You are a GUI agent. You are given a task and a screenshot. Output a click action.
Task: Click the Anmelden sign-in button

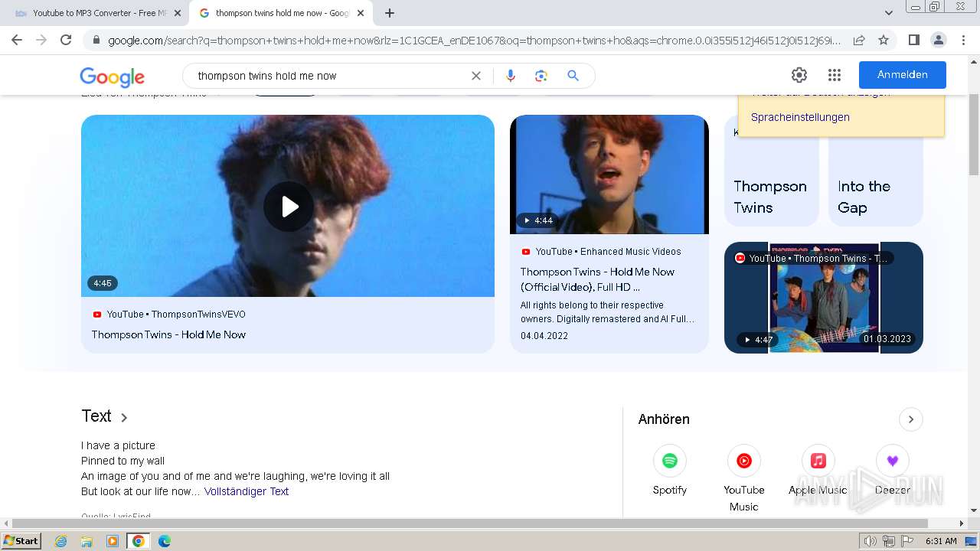pos(903,75)
